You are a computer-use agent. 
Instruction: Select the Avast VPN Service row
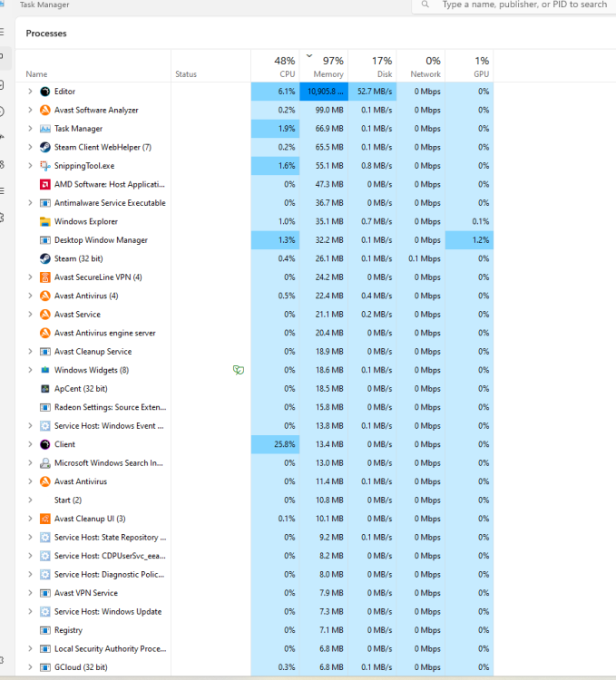(254, 593)
